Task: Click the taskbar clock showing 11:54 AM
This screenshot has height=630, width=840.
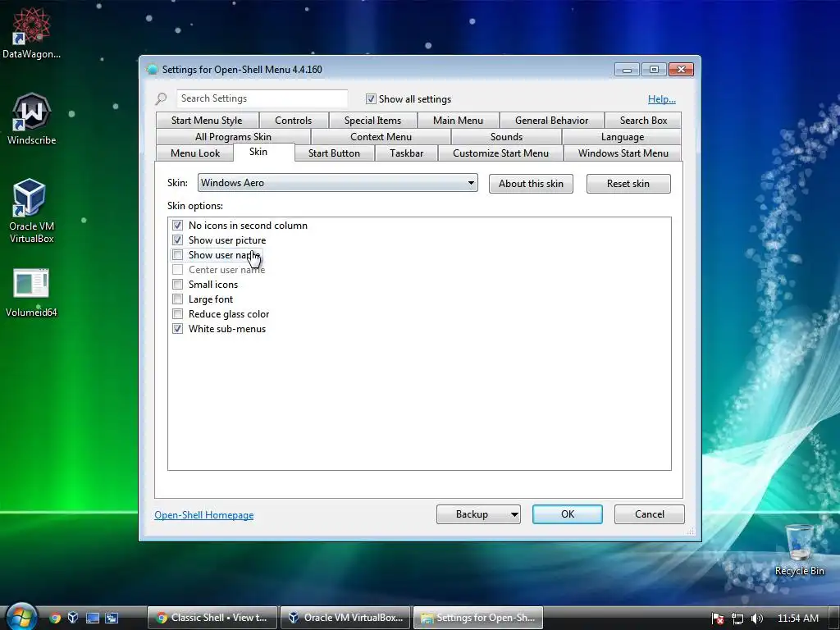Action: pos(797,619)
